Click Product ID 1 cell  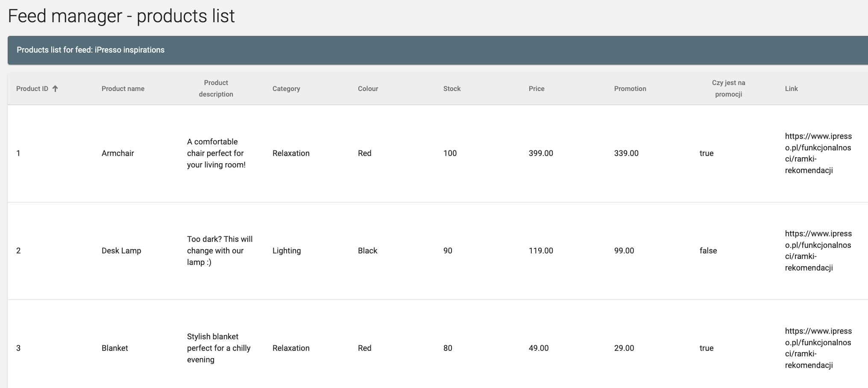[18, 153]
